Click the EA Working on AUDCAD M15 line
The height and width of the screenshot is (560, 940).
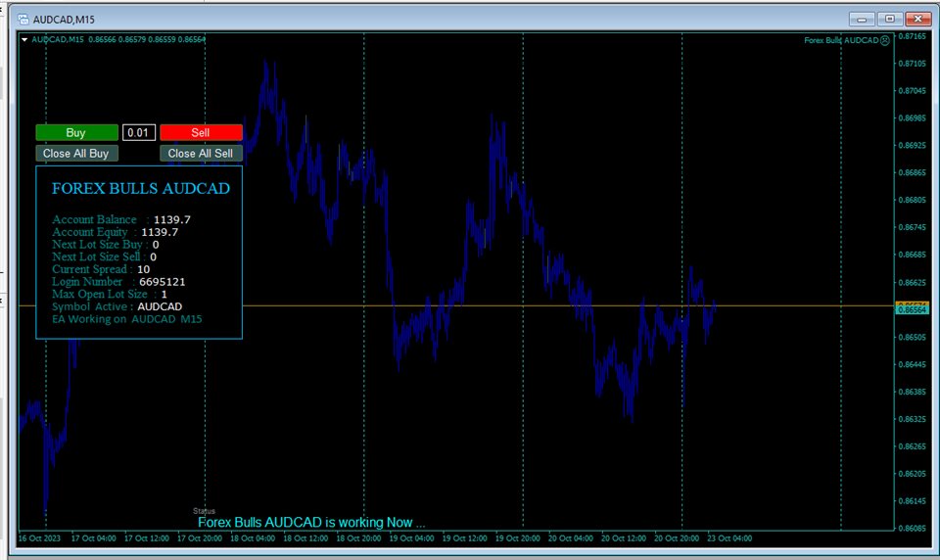point(127,319)
